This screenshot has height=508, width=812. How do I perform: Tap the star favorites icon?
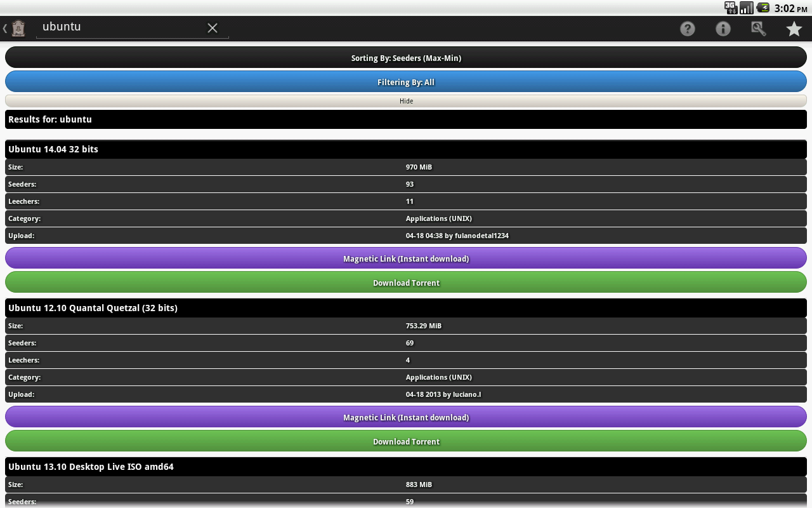point(794,29)
